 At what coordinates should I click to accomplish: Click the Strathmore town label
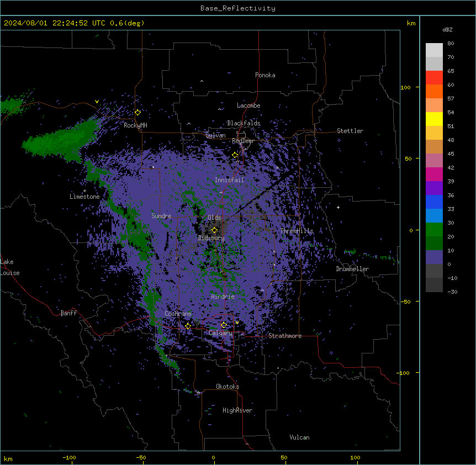pos(285,336)
